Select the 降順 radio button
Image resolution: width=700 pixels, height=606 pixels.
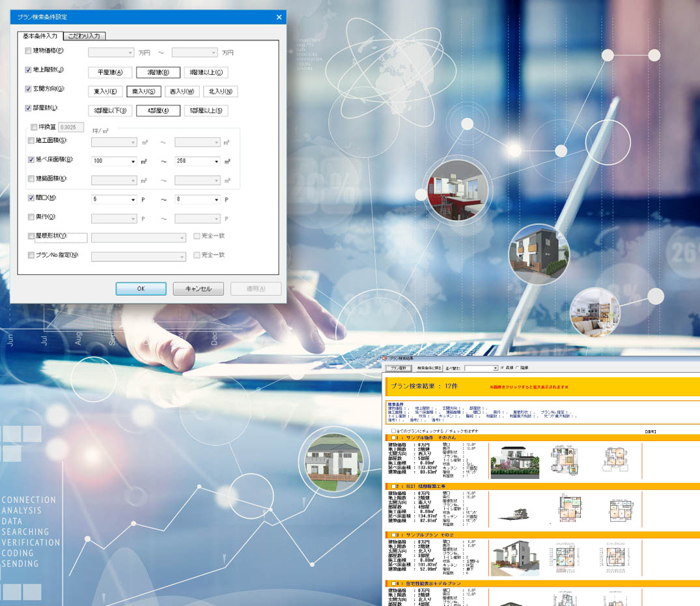click(x=518, y=368)
